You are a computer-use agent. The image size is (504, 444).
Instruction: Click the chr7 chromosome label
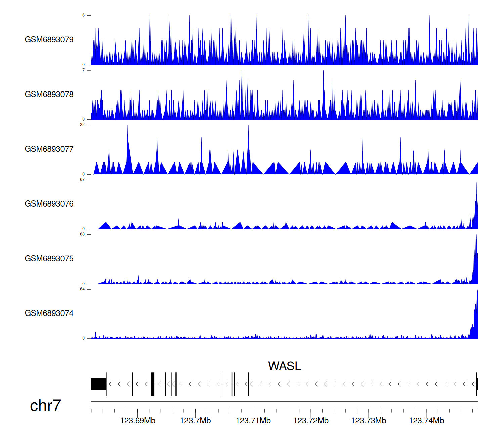pos(45,406)
